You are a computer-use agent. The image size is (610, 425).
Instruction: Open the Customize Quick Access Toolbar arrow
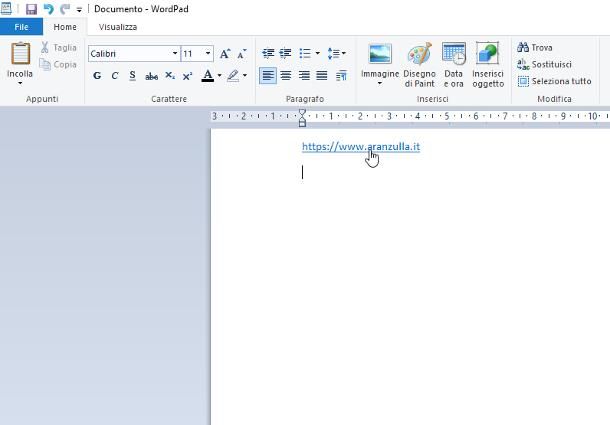[x=79, y=10]
